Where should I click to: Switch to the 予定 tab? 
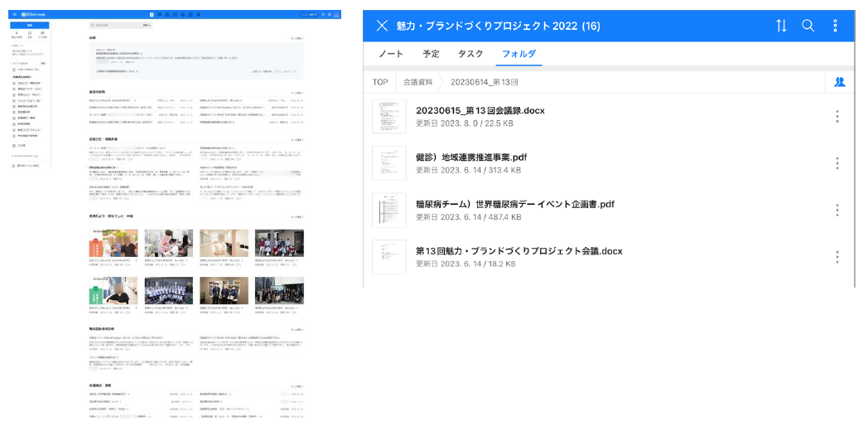[x=431, y=54]
